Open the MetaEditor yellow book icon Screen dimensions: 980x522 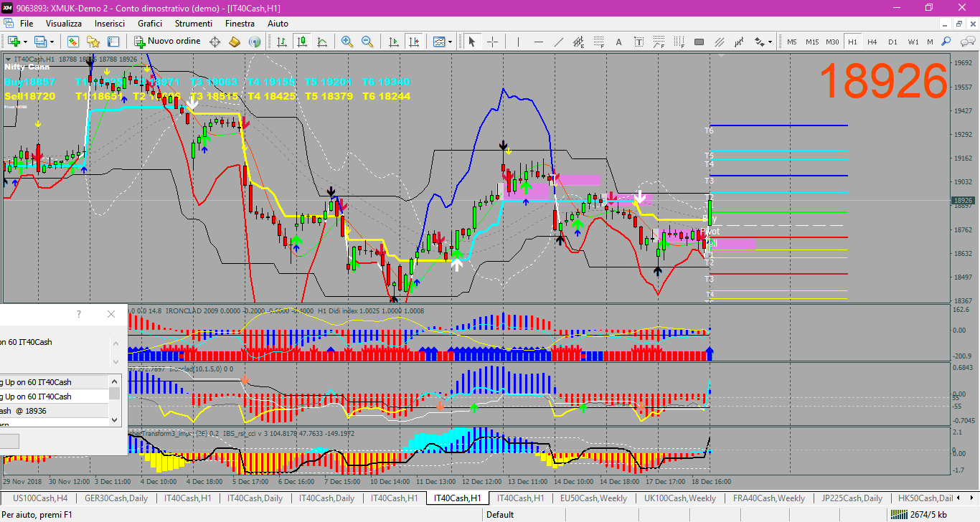click(x=234, y=42)
